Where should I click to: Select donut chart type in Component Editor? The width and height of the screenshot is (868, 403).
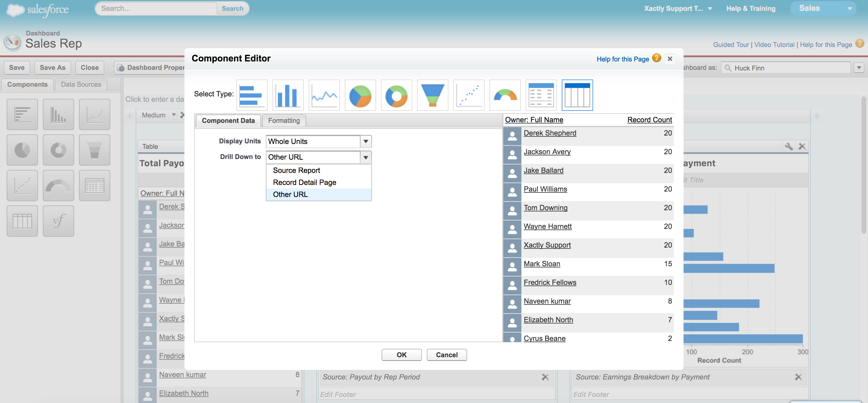[x=396, y=95]
